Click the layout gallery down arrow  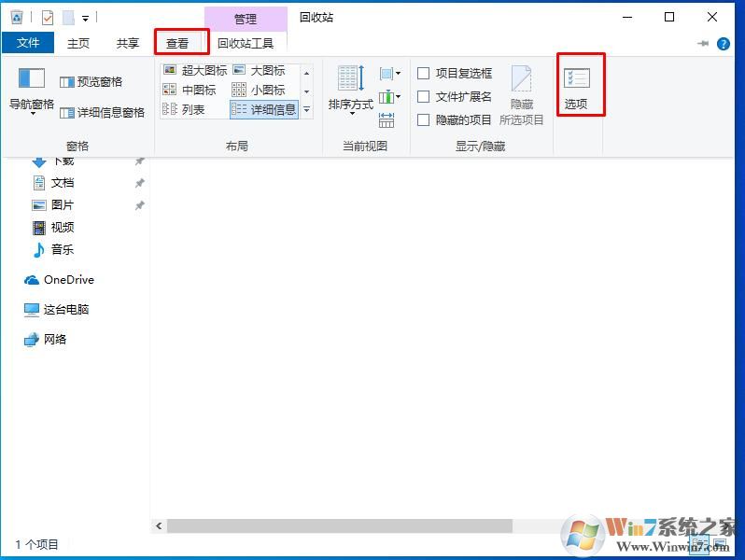[307, 91]
